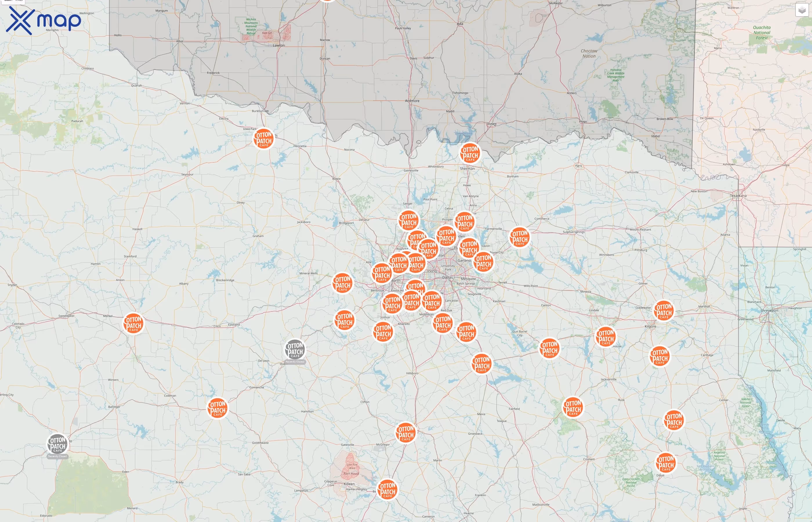Viewport: 812px width, 522px height.
Task: Select the Cotton Patch marker near Iowa Park
Action: tap(264, 138)
